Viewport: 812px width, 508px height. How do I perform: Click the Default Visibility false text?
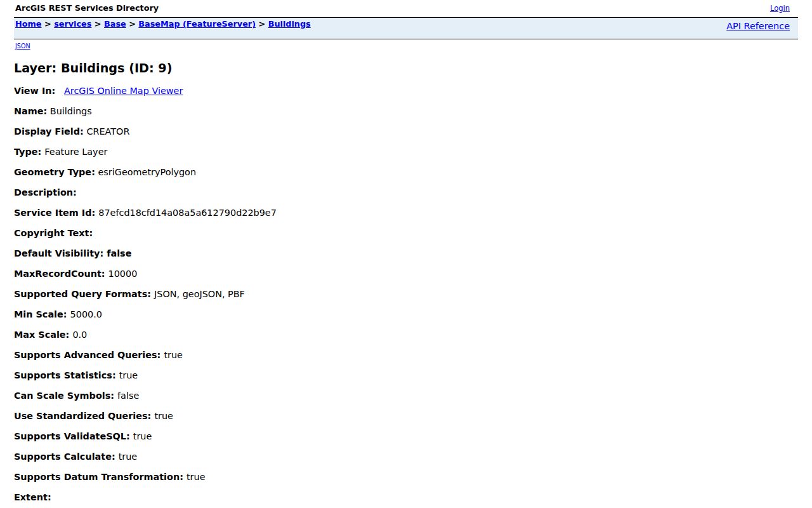(x=73, y=253)
